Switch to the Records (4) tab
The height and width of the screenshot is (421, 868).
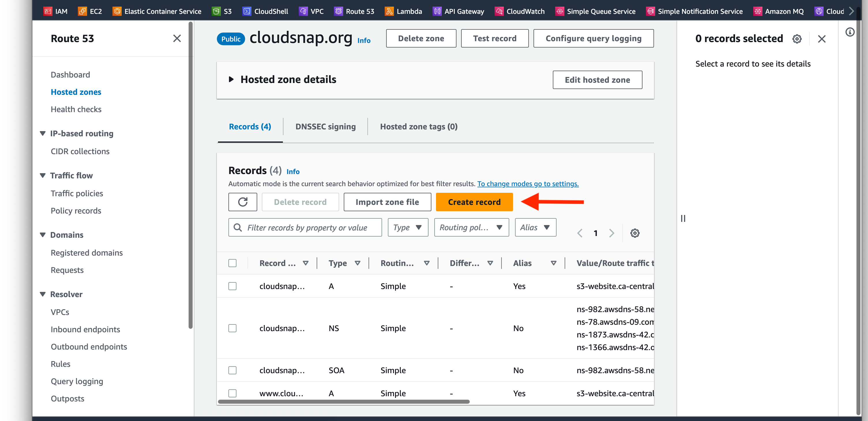tap(250, 127)
